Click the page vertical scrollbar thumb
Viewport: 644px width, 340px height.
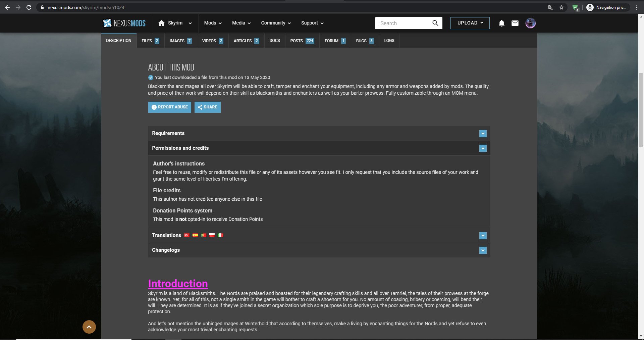[x=641, y=110]
